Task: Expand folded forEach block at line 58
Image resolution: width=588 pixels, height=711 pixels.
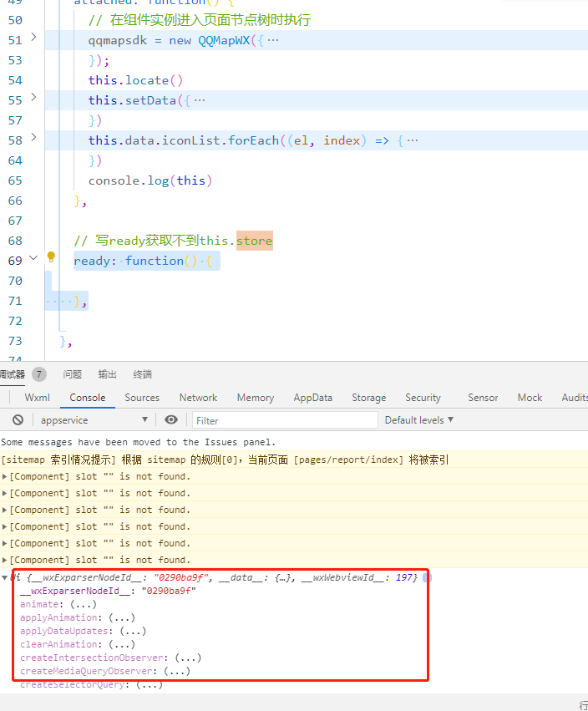Action: pos(33,138)
